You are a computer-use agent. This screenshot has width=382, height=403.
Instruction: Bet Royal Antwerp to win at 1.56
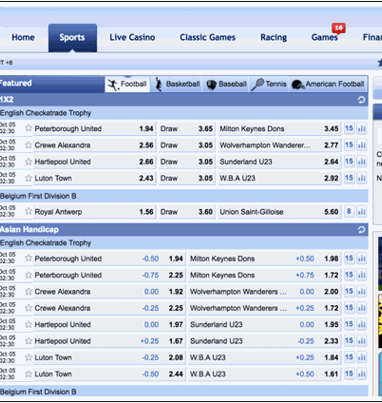point(94,212)
